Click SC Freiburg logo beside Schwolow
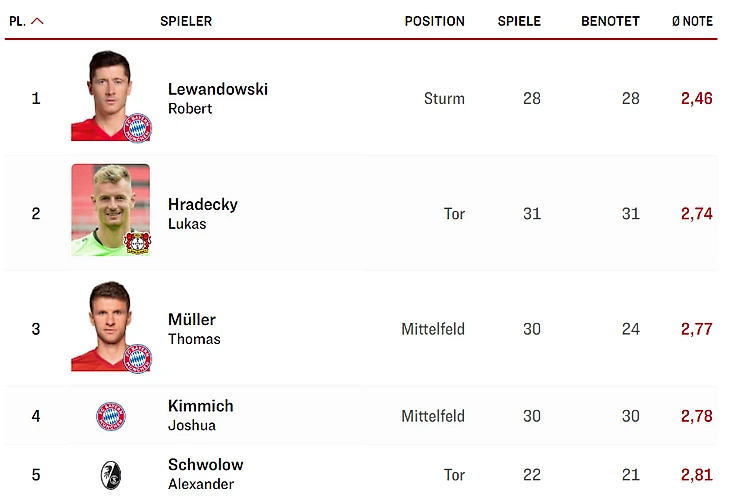The image size is (730, 499). (111, 475)
